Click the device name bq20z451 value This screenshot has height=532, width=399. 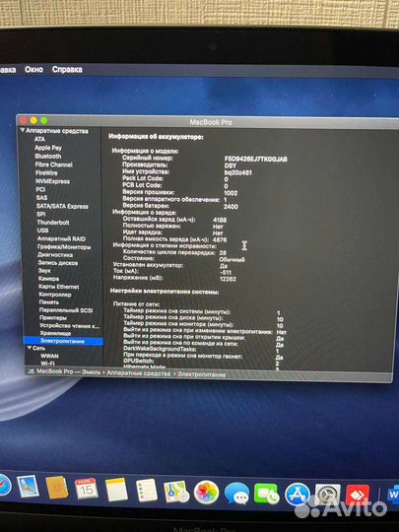[x=237, y=172]
